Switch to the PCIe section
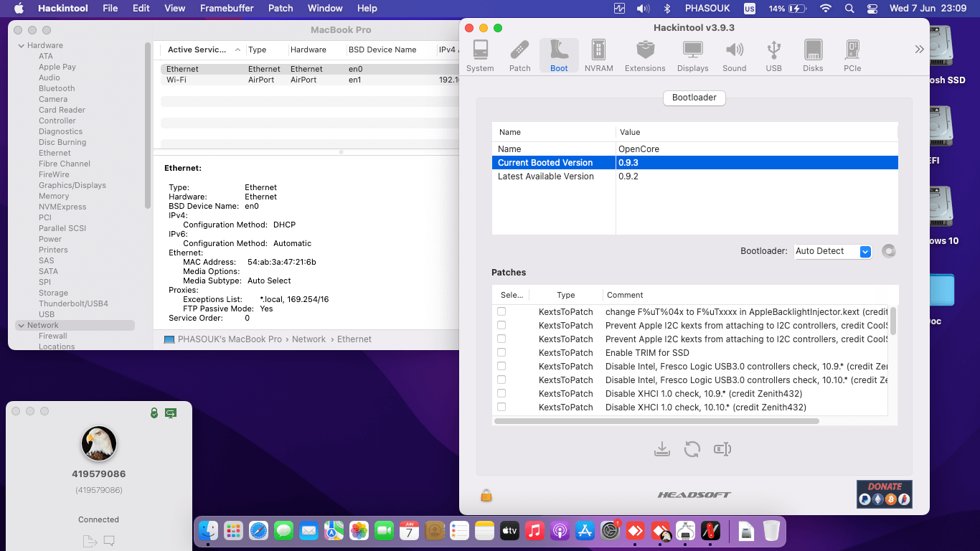The image size is (980, 551). tap(852, 56)
